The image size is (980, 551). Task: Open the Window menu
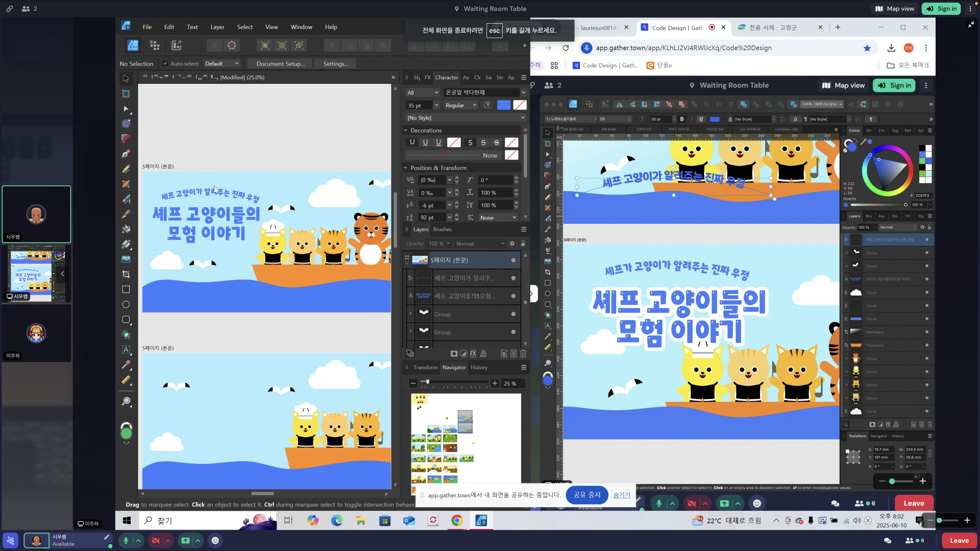301,27
